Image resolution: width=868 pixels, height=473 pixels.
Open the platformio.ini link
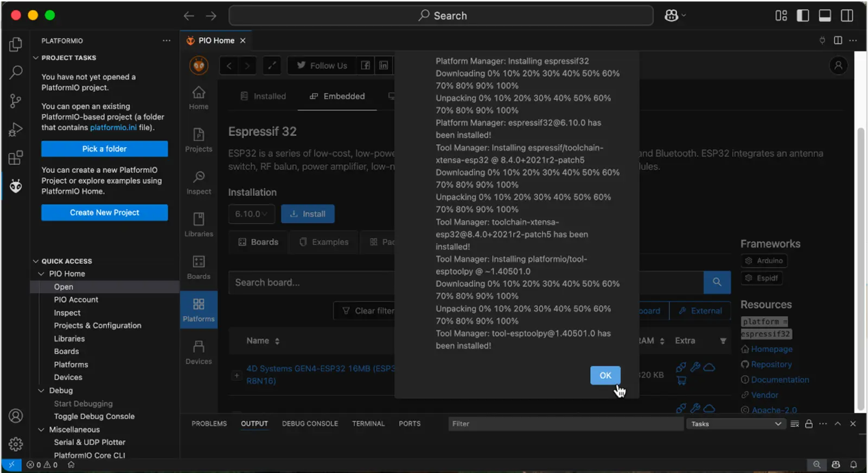coord(113,128)
